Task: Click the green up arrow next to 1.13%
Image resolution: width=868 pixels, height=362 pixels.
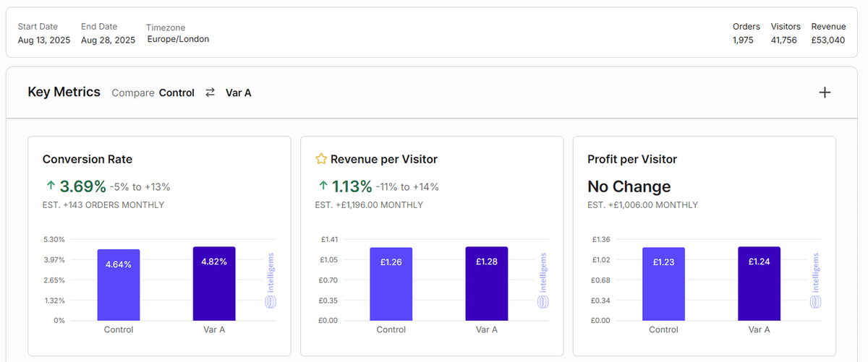Action: click(x=322, y=186)
